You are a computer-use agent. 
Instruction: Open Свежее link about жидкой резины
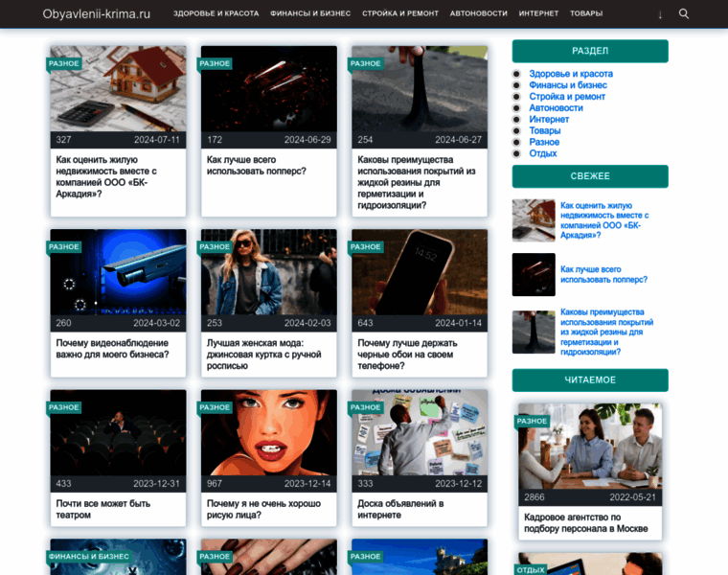606,333
